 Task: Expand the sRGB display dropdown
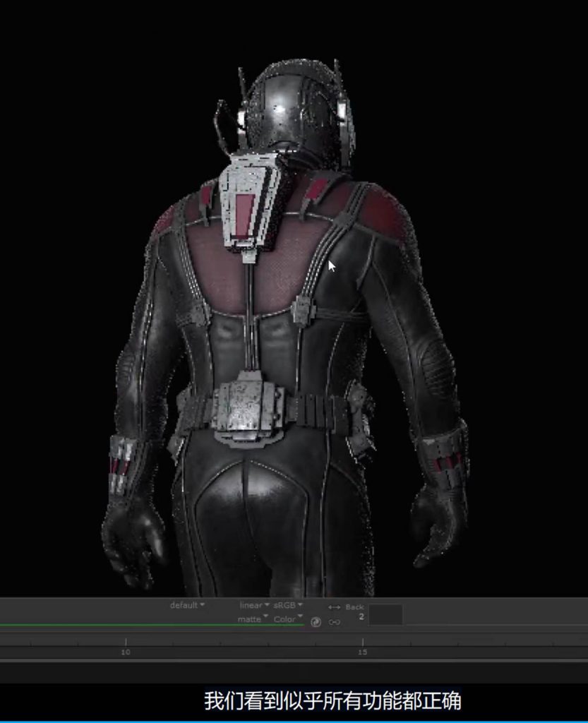(x=288, y=605)
